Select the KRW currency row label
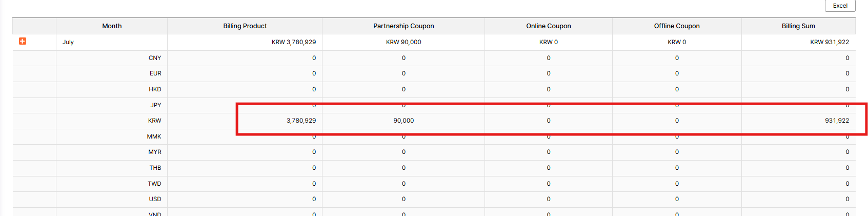 [154, 121]
